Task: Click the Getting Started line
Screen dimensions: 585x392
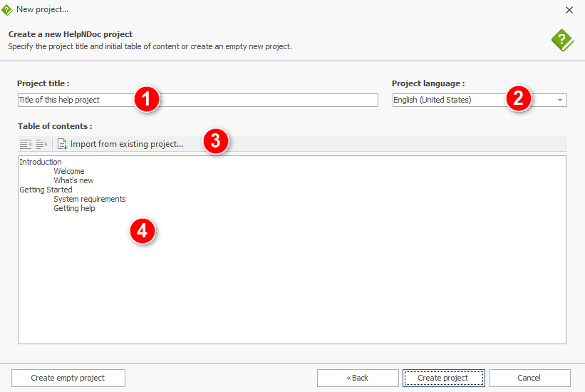Action: coord(46,190)
